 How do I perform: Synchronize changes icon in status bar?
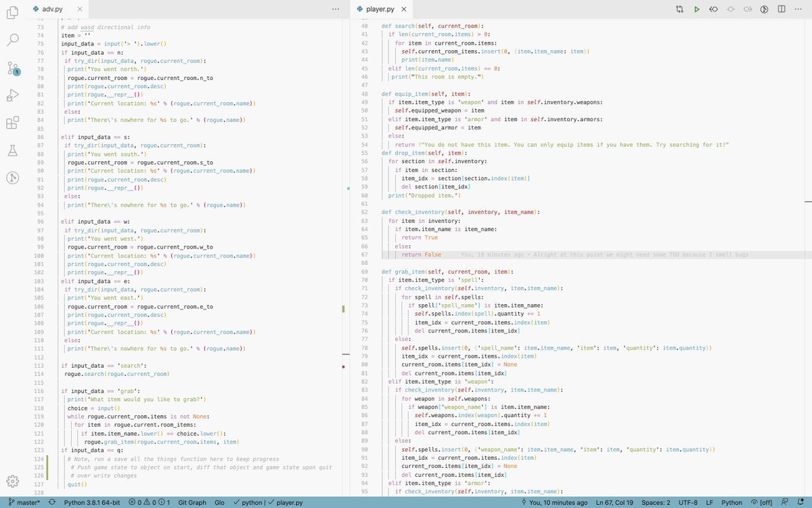[51, 503]
